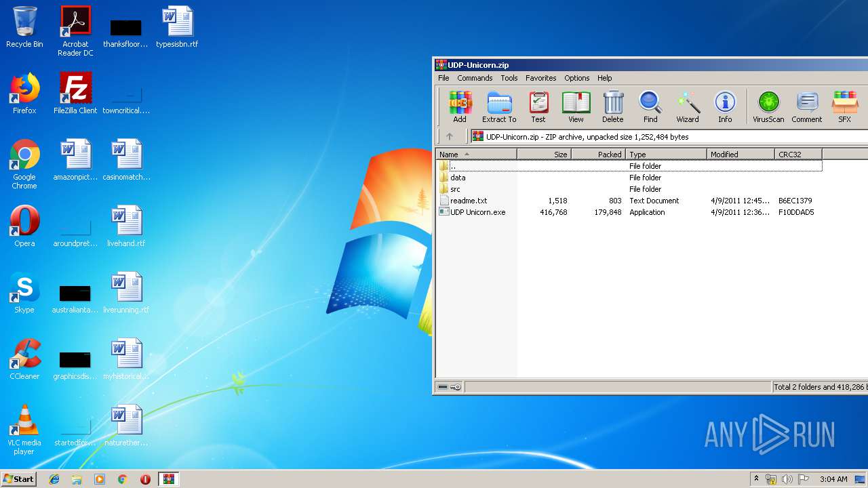
Task: Go up one folder level arrow
Action: [449, 136]
